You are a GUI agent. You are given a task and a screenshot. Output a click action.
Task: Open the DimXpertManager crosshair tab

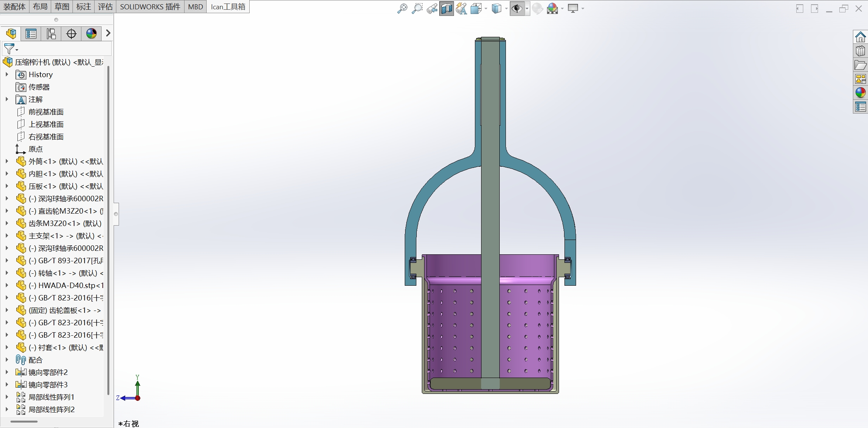71,34
